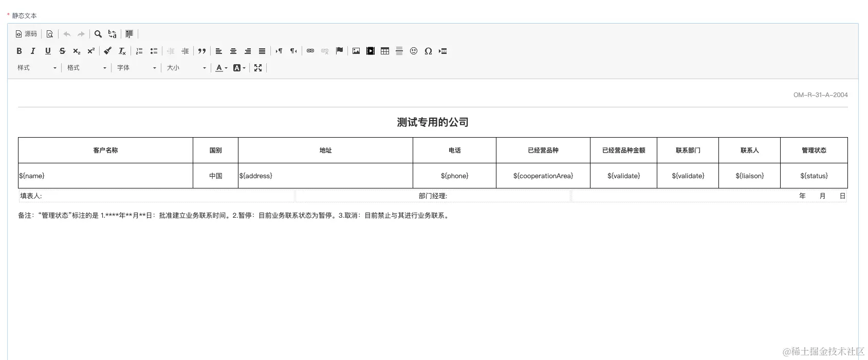Open the 格式 format dropdown
The height and width of the screenshot is (360, 868).
(86, 68)
